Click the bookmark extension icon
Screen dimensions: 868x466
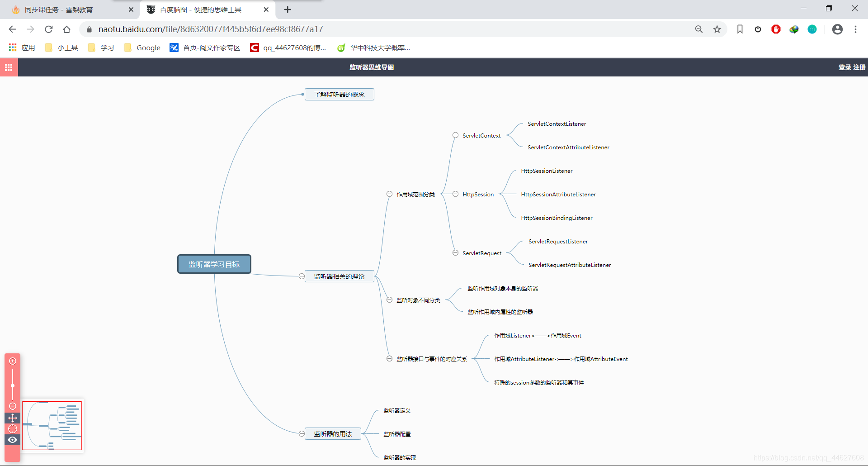[x=740, y=29]
